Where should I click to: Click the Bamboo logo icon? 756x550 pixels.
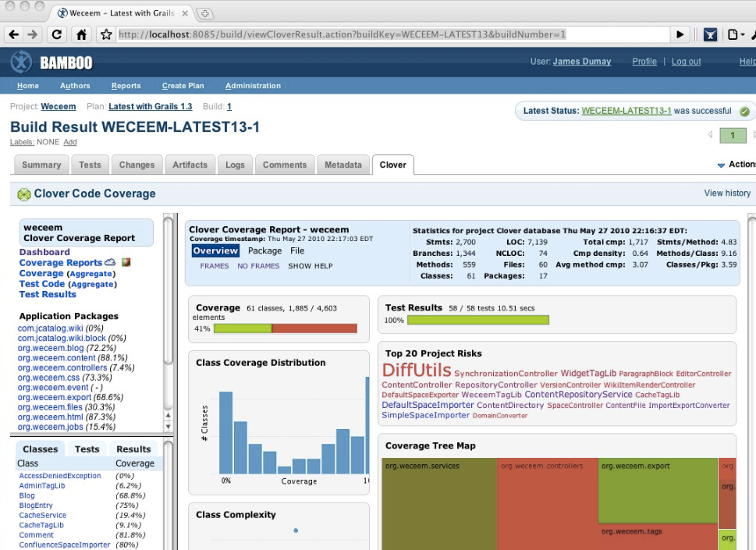tap(21, 62)
